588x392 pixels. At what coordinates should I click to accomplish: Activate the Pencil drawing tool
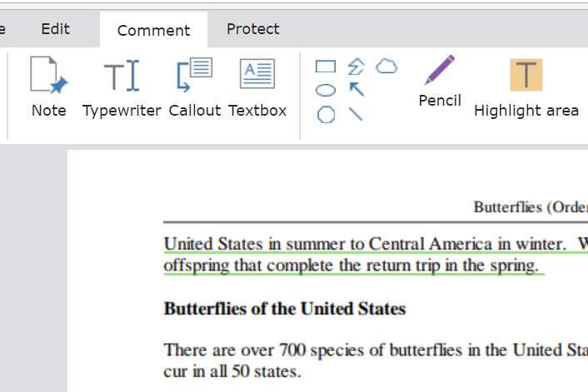click(x=440, y=82)
